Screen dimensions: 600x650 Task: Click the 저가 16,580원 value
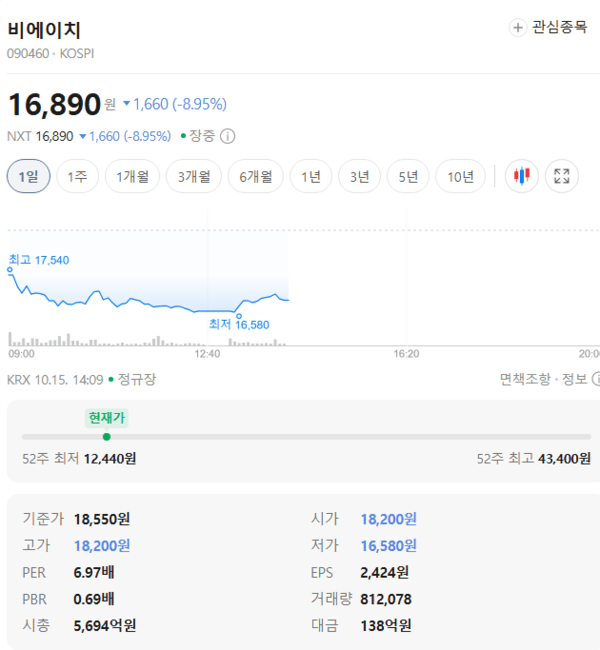click(389, 546)
